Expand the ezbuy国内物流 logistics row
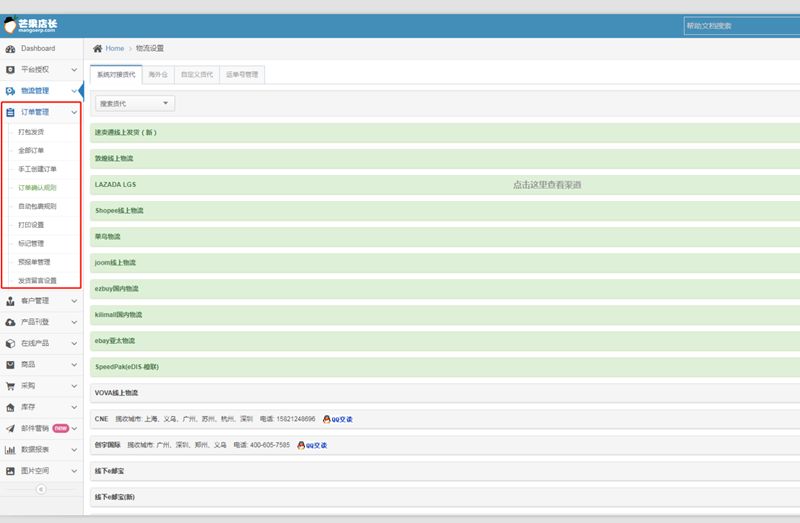 click(x=445, y=289)
